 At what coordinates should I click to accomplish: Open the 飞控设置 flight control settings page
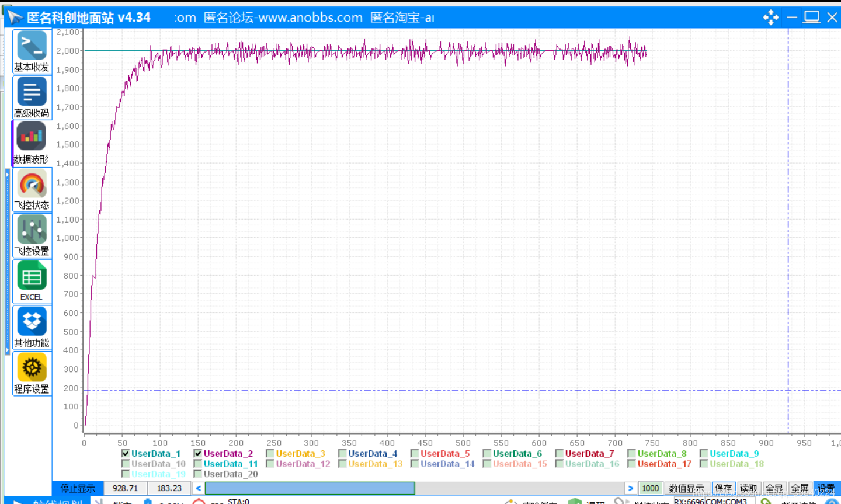point(32,235)
